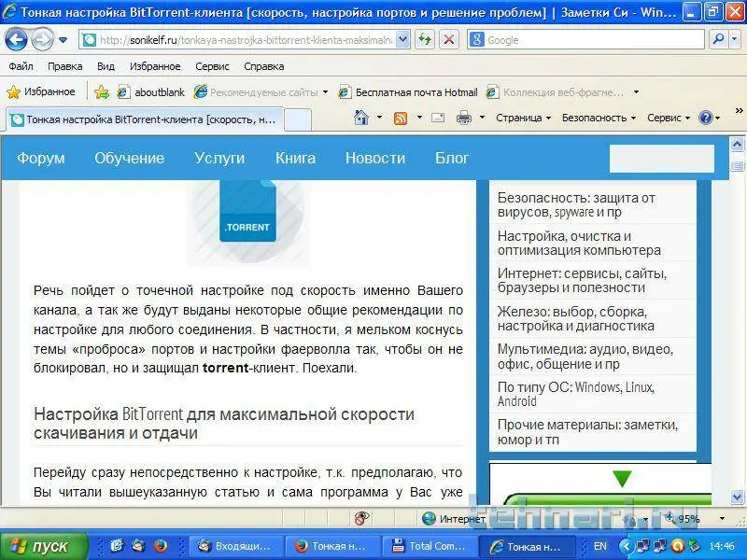Open the search provider dropdown arrow
Image resolution: width=747 pixels, height=560 pixels.
point(736,40)
